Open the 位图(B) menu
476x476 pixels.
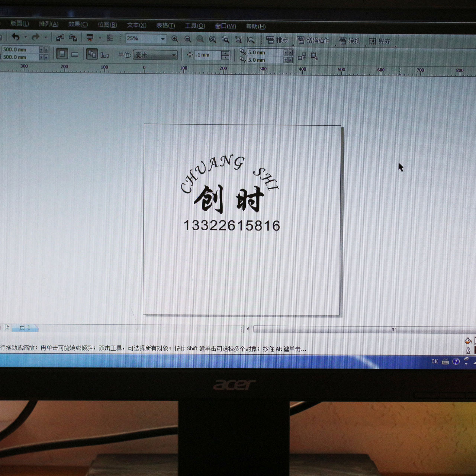click(x=107, y=25)
